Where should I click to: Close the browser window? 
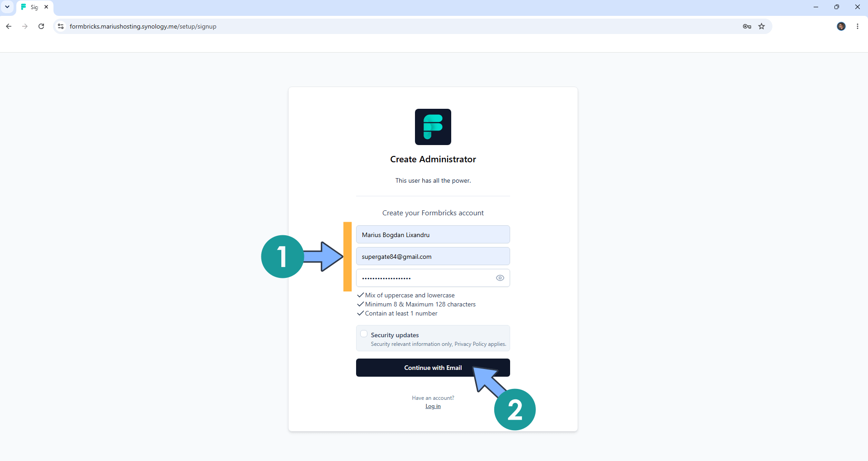[x=858, y=7]
